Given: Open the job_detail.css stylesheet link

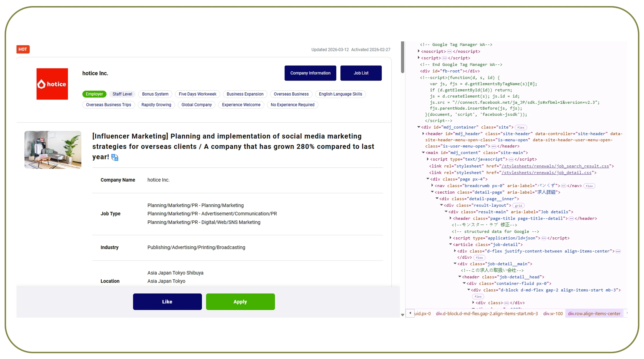Looking at the screenshot, I should point(546,172).
